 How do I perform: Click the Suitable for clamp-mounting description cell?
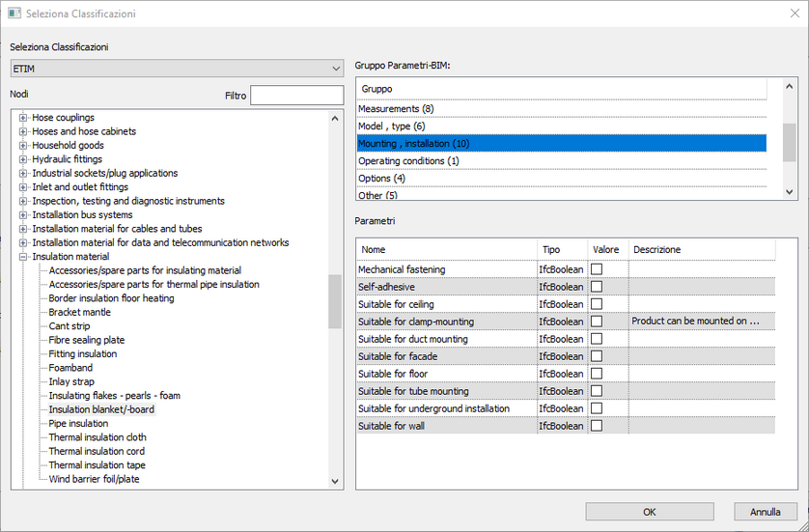[702, 322]
